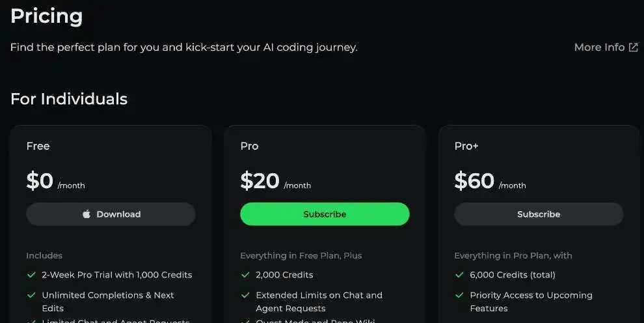The image size is (644, 323).
Task: Click the Apple logo in the Download button
Action: tap(87, 214)
